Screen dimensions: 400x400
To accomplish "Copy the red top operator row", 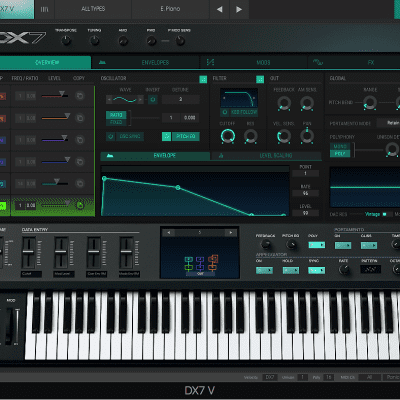I will coord(80,96).
